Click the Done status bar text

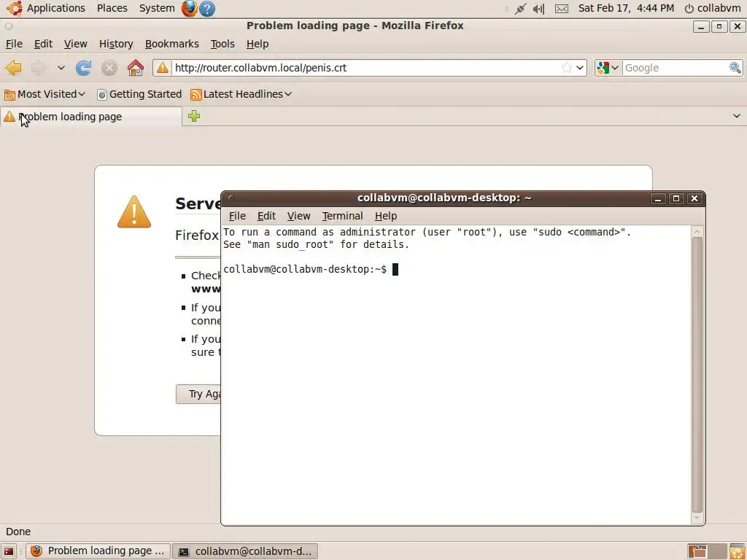point(18,532)
